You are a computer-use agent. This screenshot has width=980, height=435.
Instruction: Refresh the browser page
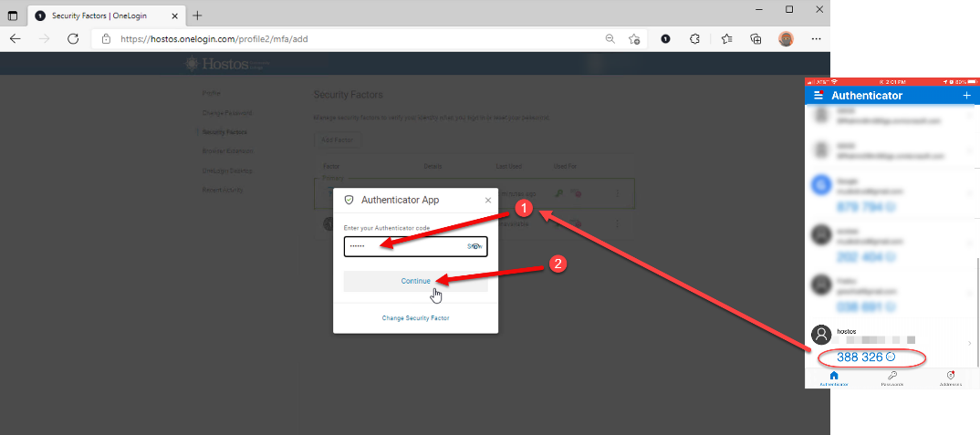coord(73,39)
